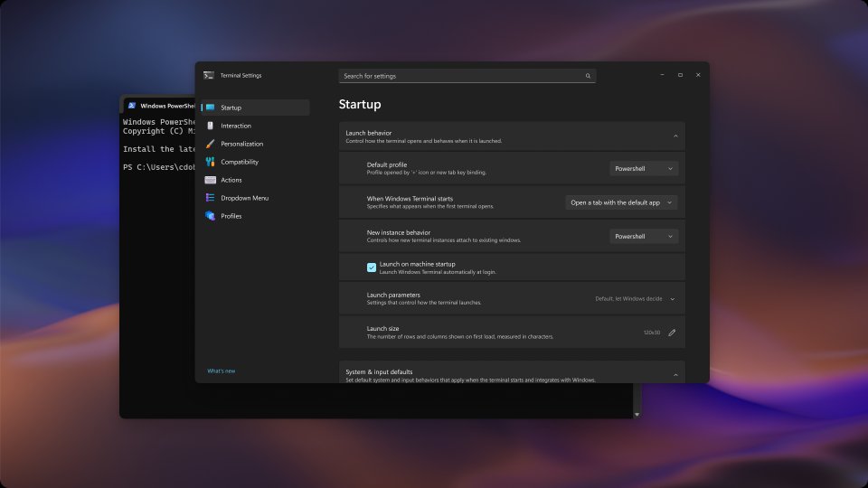This screenshot has width=868, height=488.
Task: Select Dropdown Menu in the sidebar
Action: [255, 198]
